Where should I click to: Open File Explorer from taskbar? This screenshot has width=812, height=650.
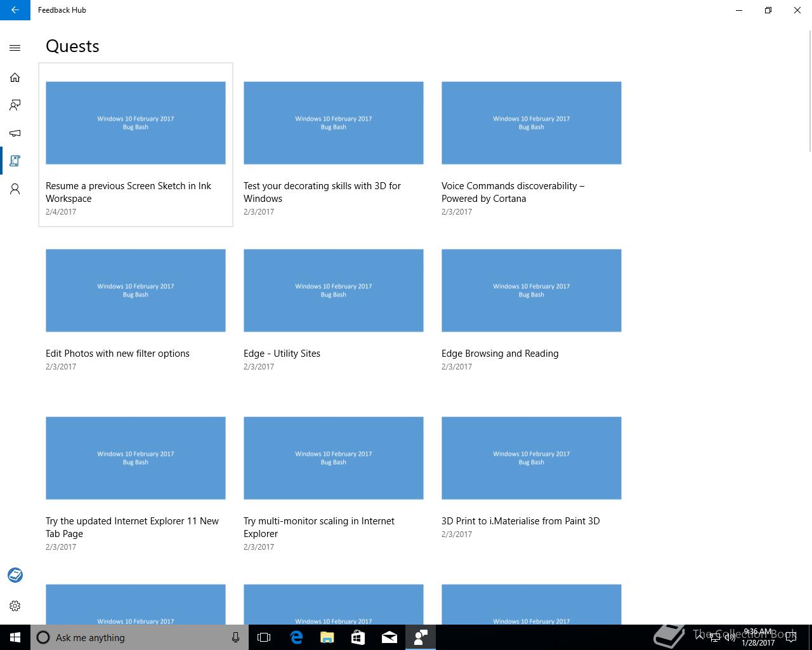click(327, 637)
